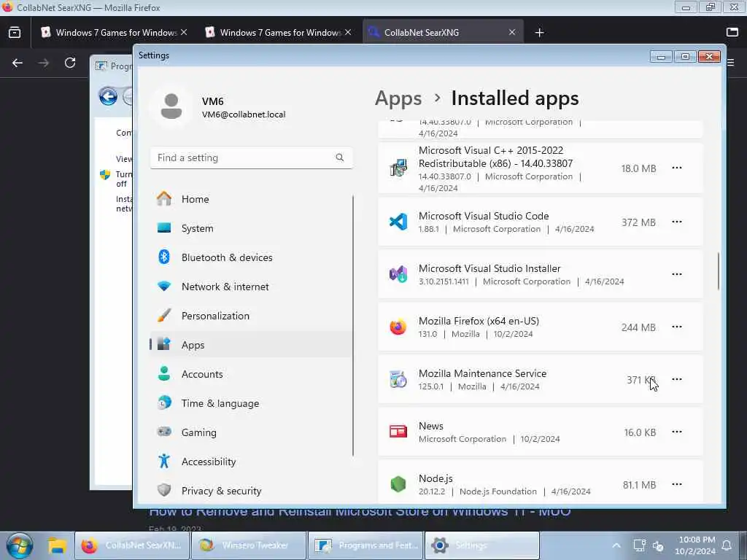This screenshot has width=747, height=560.
Task: Click the Mozilla Maintenance Service icon
Action: coord(398,379)
